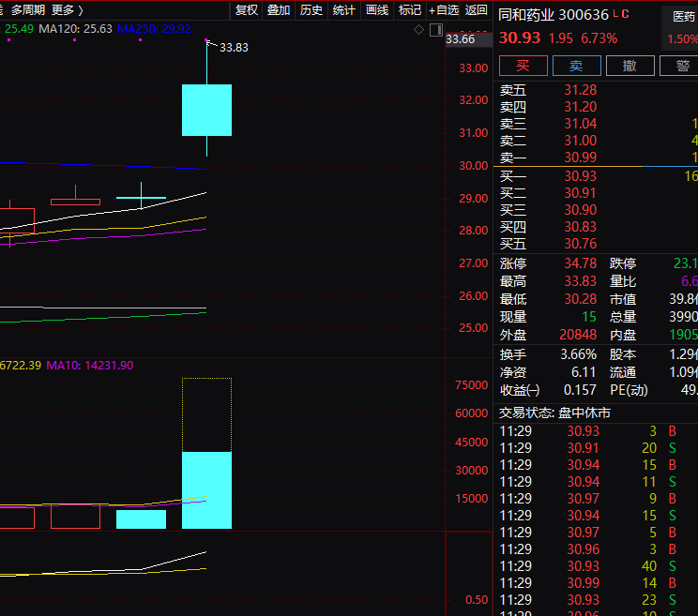
Task: Select the 买一 price 30.93
Action: click(581, 176)
